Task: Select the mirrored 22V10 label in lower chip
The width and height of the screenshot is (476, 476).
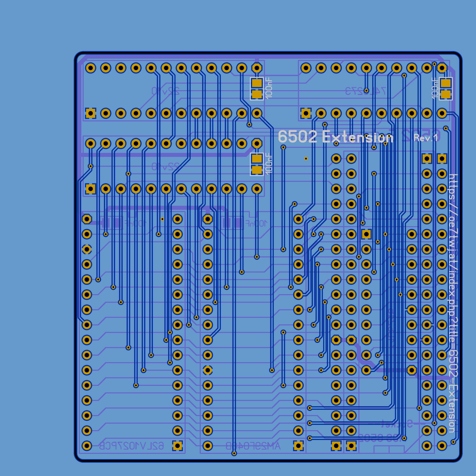Action: [165, 166]
